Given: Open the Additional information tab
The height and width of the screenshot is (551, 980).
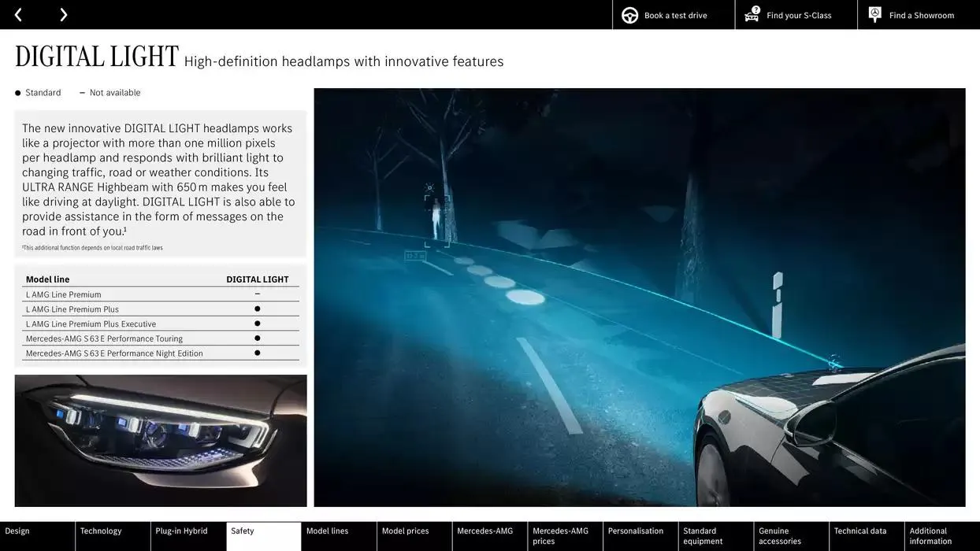Looking at the screenshot, I should 942,536.
